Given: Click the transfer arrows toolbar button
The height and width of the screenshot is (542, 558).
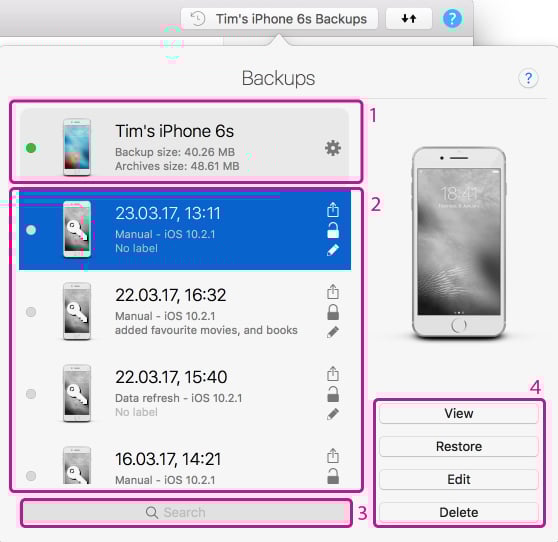Looking at the screenshot, I should point(409,19).
